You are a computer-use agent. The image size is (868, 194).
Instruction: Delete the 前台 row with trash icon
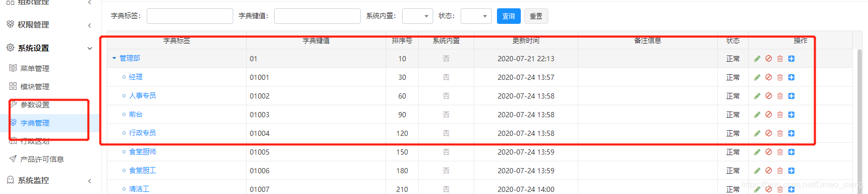(780, 115)
